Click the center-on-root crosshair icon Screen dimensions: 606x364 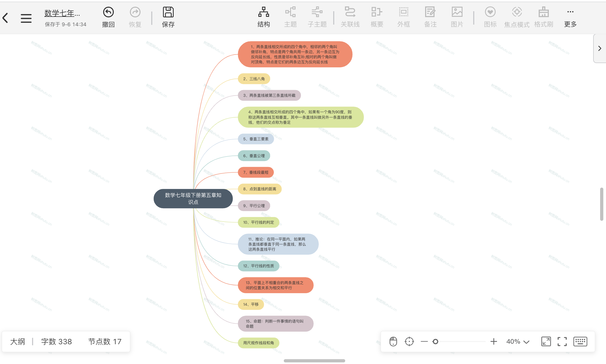pyautogui.click(x=409, y=342)
